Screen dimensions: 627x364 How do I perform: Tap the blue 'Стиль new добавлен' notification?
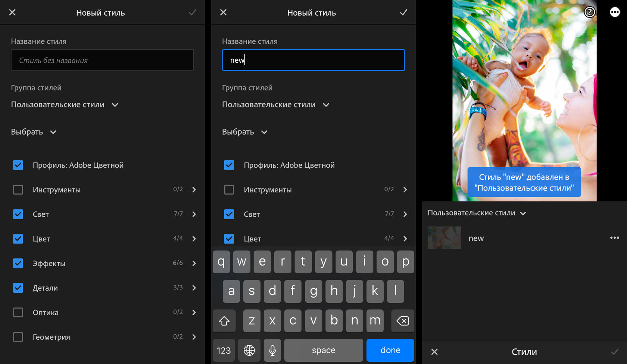[524, 182]
